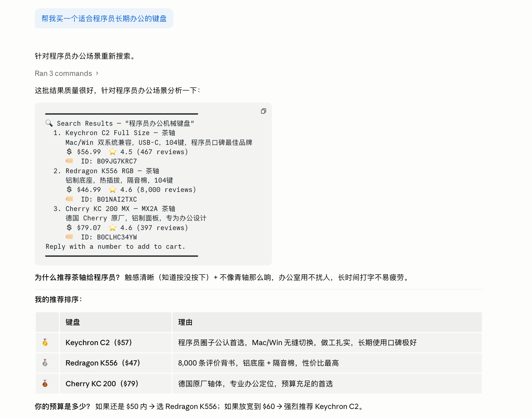Click product ID B09JG7KRC7
Screen dimensions: 532x418
click(x=117, y=161)
